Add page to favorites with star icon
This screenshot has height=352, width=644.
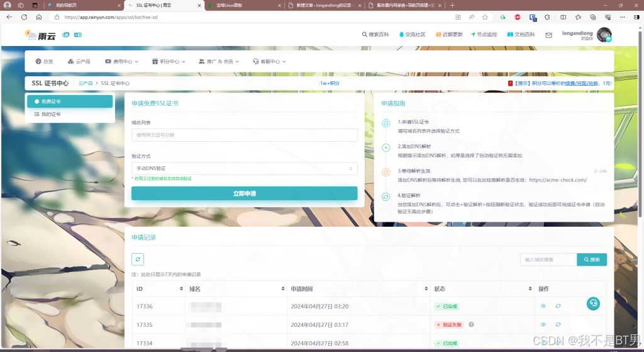[485, 17]
